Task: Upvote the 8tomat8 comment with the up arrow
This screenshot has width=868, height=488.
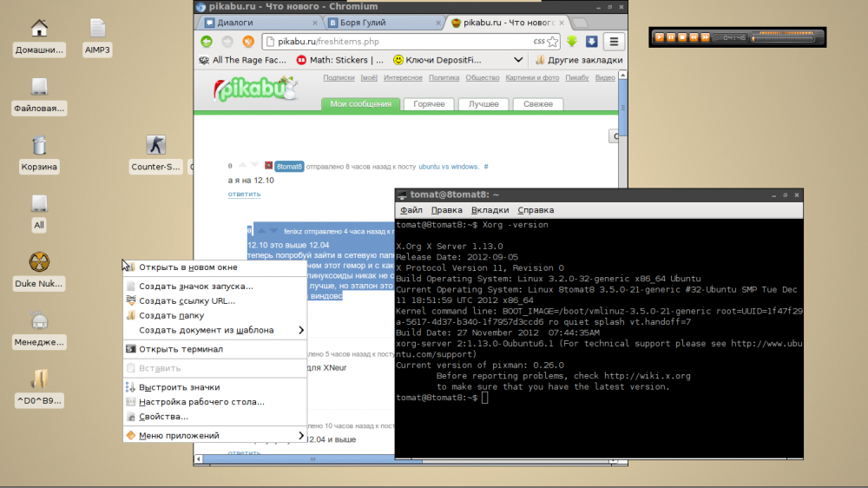Action: point(242,166)
